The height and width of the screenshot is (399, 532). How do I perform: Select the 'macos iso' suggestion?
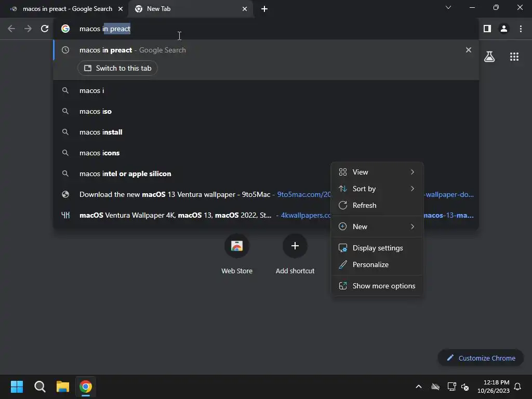pyautogui.click(x=266, y=111)
